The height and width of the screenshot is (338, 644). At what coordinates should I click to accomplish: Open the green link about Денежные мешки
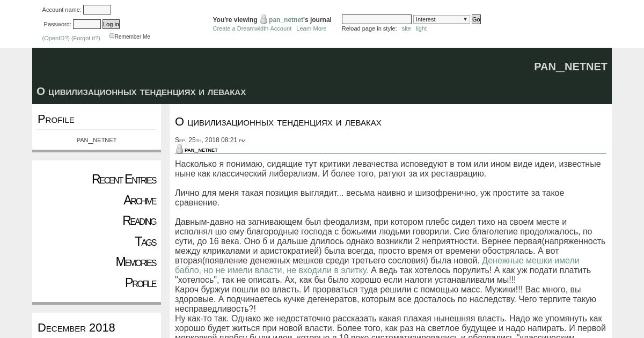tap(377, 266)
